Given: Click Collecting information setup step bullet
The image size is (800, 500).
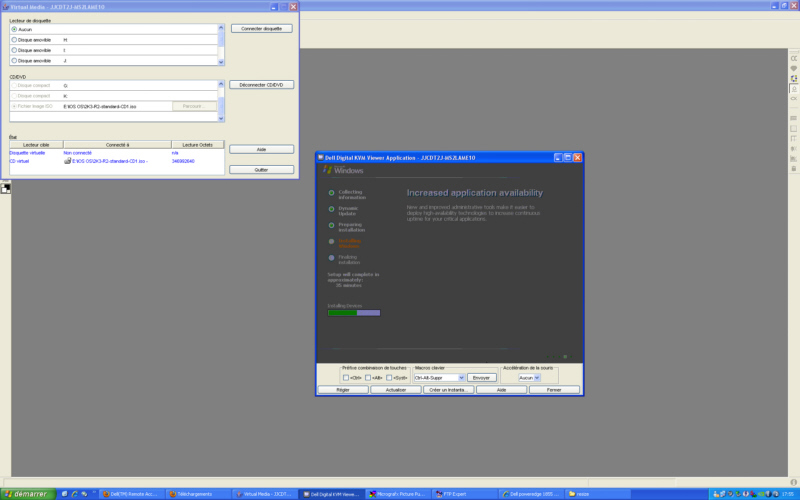Looking at the screenshot, I should [332, 193].
